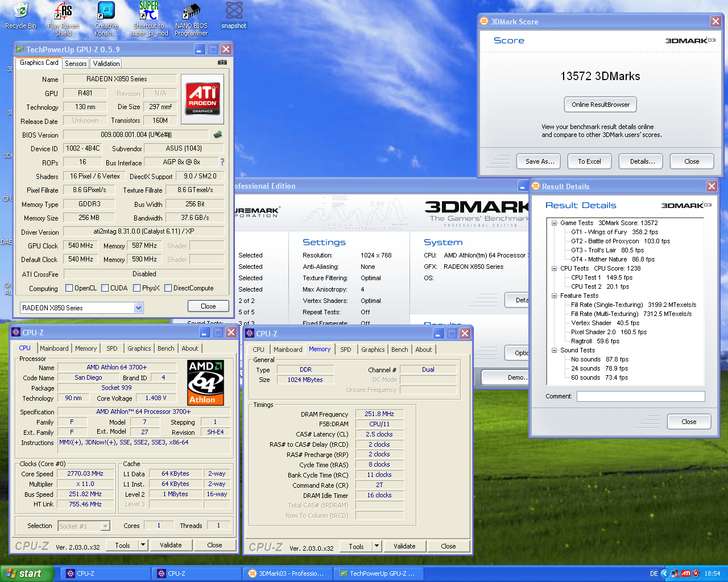Switch to the Sensors tab in GPU-Z

[76, 64]
